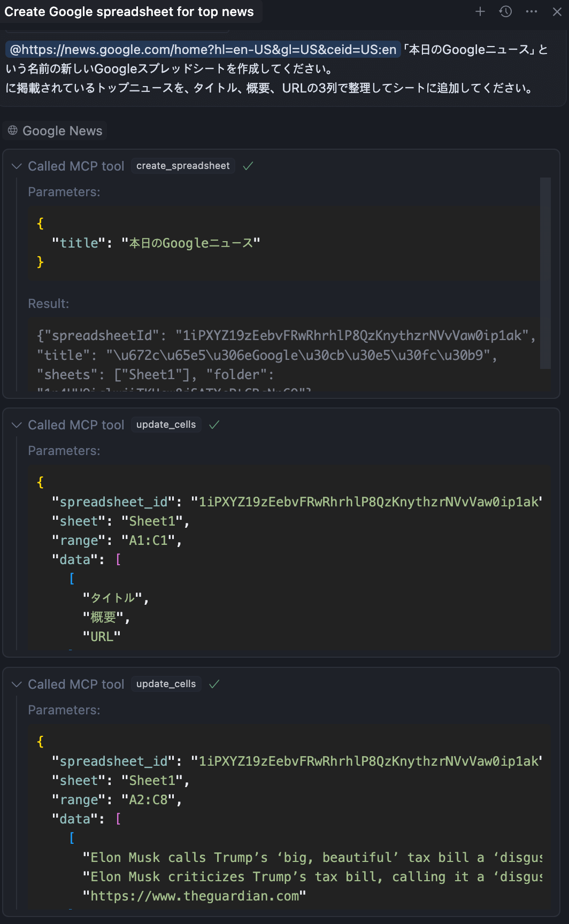This screenshot has height=924, width=569.
Task: Click the create_spreadsheet success checkmark
Action: (x=248, y=166)
